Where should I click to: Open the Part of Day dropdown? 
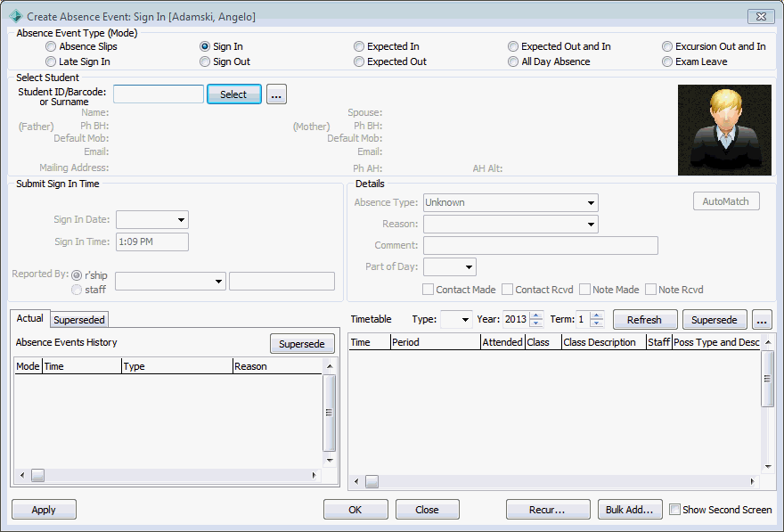(x=469, y=267)
